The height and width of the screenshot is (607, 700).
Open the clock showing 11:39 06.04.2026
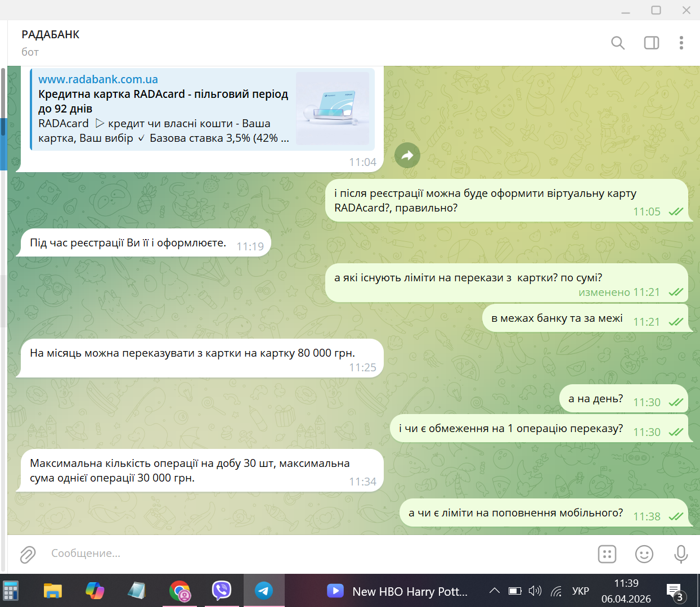tap(626, 591)
